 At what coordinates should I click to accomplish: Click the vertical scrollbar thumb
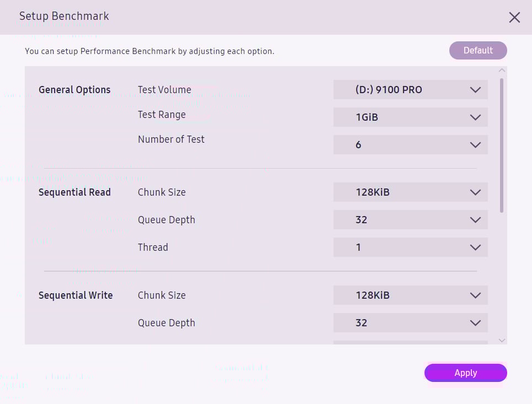[x=502, y=145]
